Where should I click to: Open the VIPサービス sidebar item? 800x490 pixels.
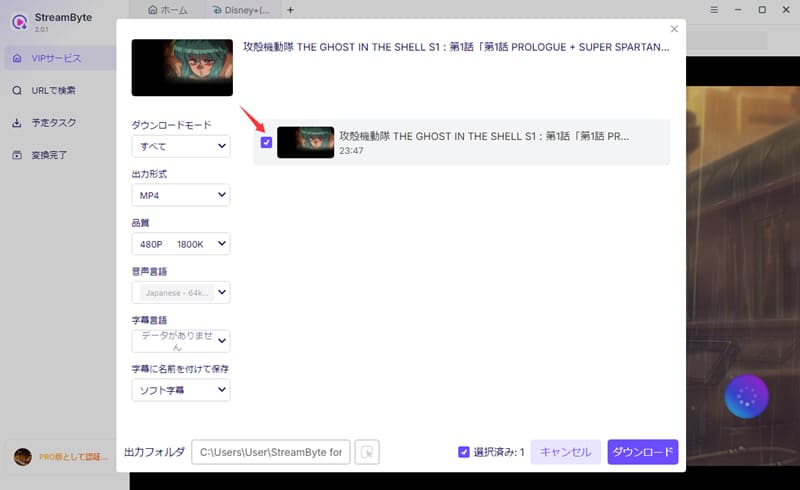pos(60,58)
